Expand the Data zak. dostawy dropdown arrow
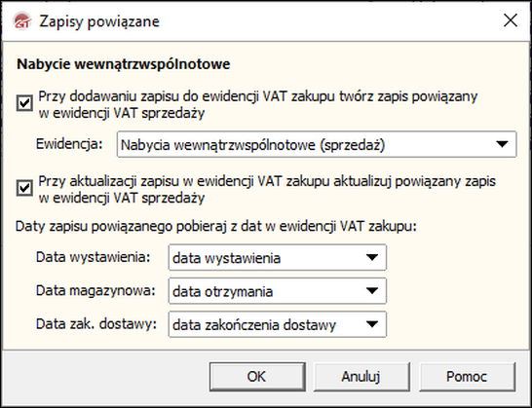This screenshot has height=408, width=532. tap(372, 324)
